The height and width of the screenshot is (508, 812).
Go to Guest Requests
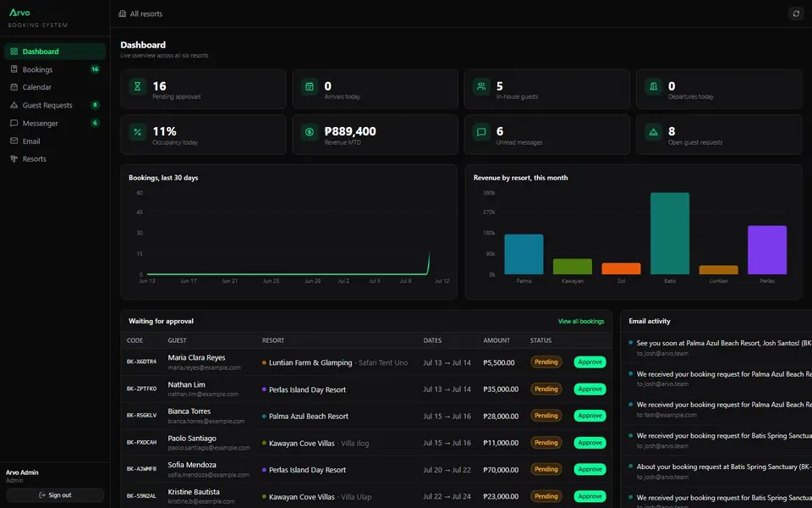coord(55,105)
